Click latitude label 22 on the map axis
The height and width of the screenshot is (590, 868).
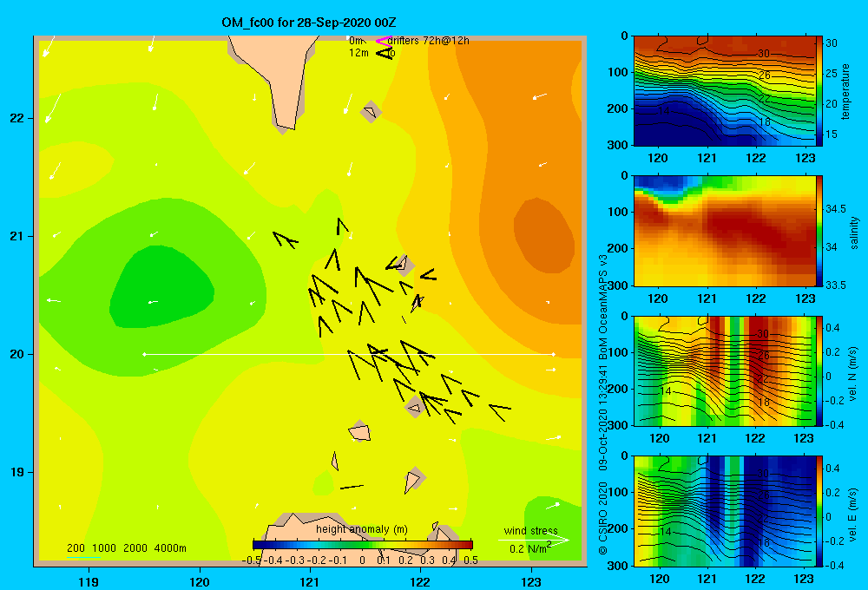(17, 119)
